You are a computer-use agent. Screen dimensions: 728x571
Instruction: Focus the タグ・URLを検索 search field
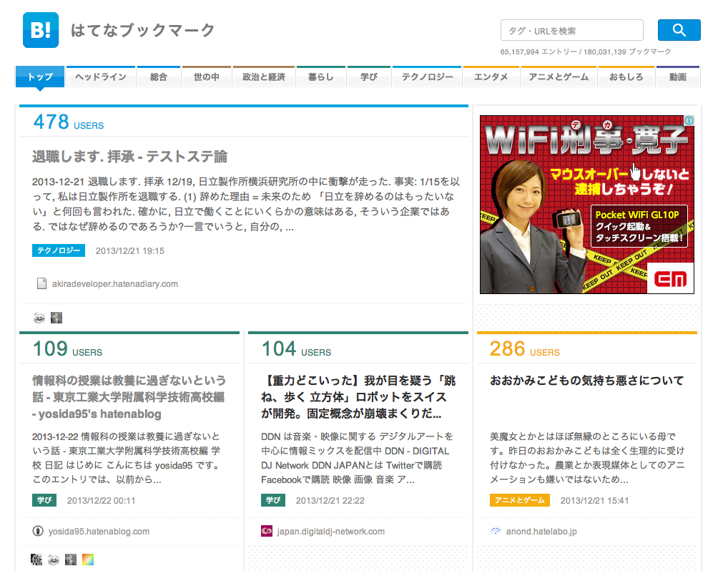coord(571,31)
